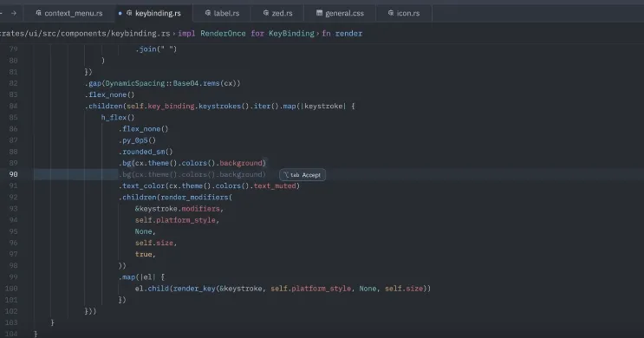Click the Rust file icon on icon.rs tab
Viewport: 644px width, 338px height.
coord(391,13)
